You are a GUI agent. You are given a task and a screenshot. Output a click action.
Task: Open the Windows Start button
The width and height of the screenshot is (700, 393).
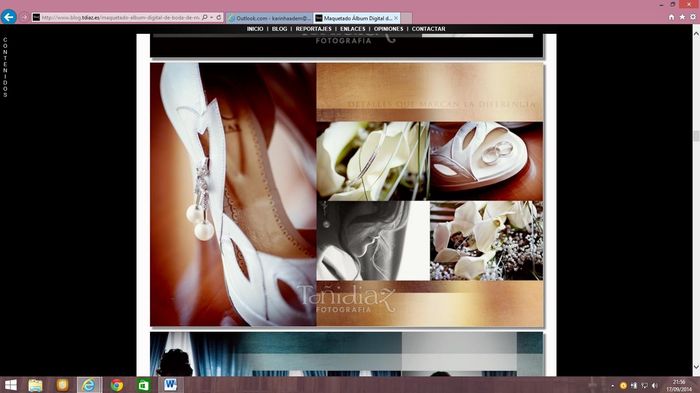(x=10, y=385)
